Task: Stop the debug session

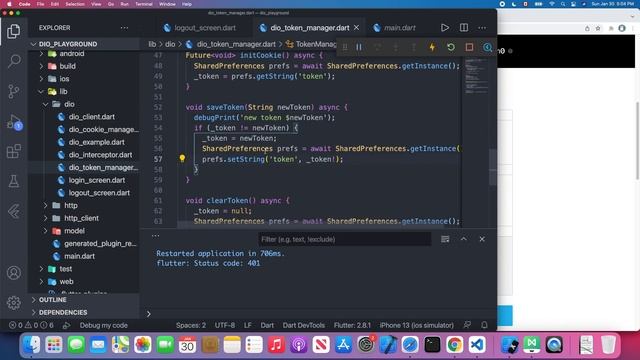Action: point(469,47)
